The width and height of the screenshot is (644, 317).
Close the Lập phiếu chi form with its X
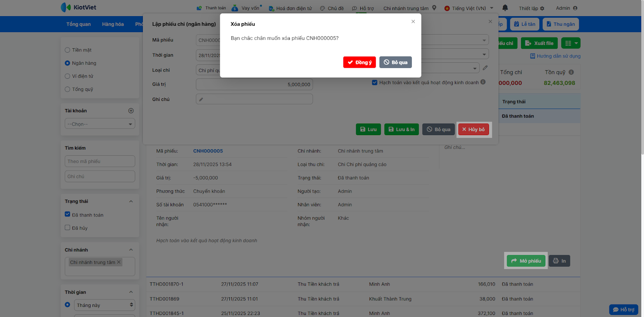490,22
